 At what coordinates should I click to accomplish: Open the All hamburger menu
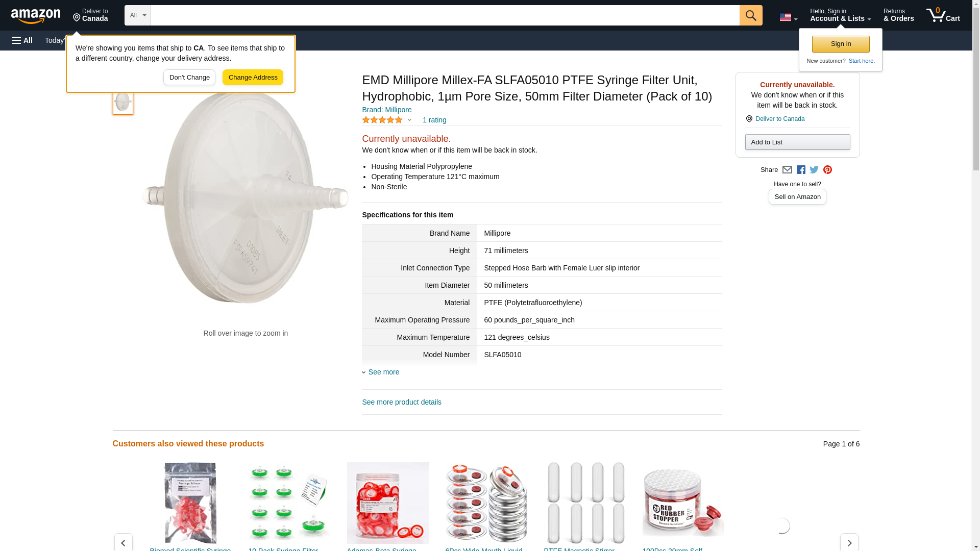(22, 40)
